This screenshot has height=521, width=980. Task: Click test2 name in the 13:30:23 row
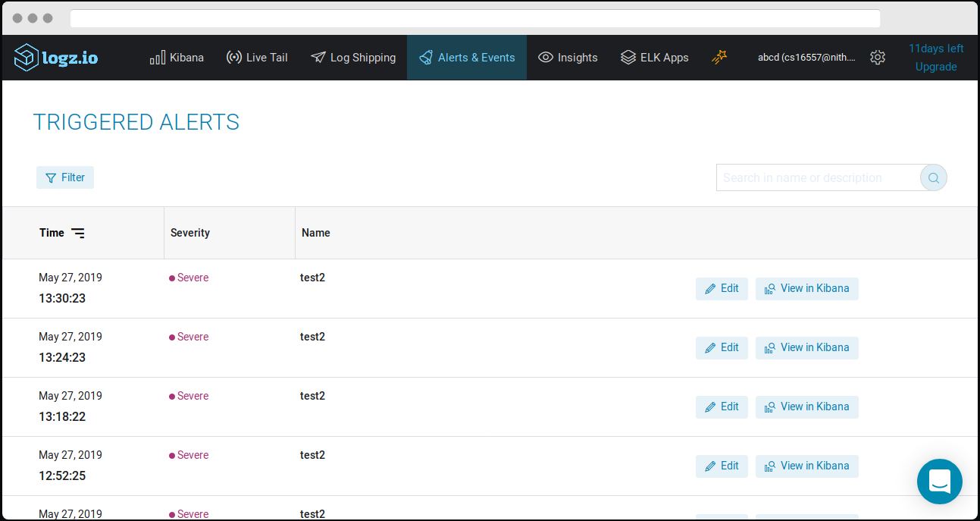click(312, 278)
